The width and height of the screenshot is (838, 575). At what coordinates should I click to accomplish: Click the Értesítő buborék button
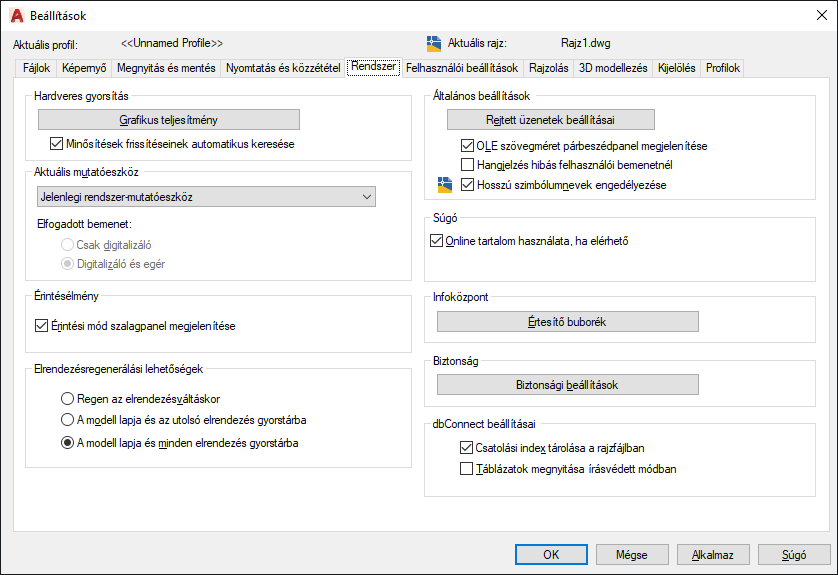coord(568,322)
